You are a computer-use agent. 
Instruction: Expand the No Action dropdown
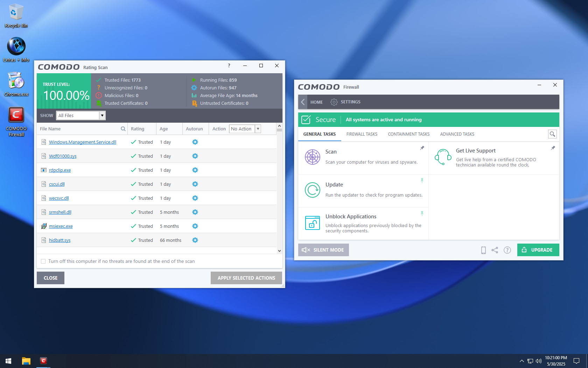258,129
